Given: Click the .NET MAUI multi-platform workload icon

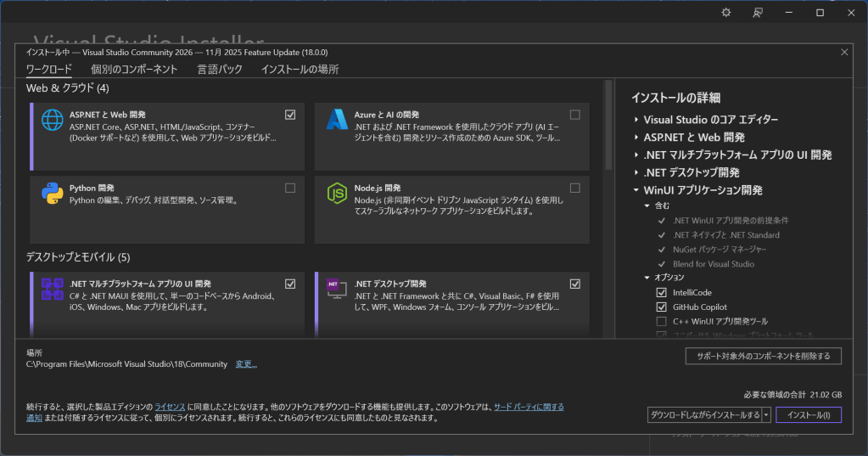Looking at the screenshot, I should 53,289.
